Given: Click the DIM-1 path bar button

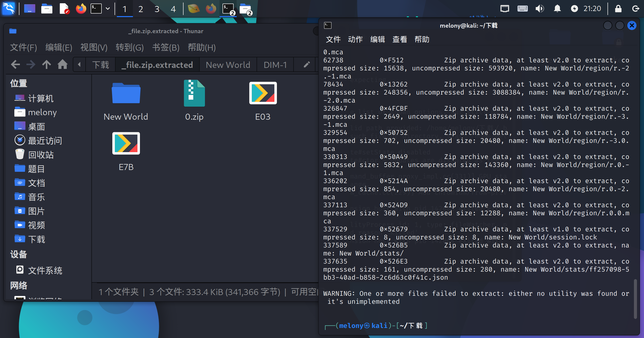Looking at the screenshot, I should pos(275,65).
